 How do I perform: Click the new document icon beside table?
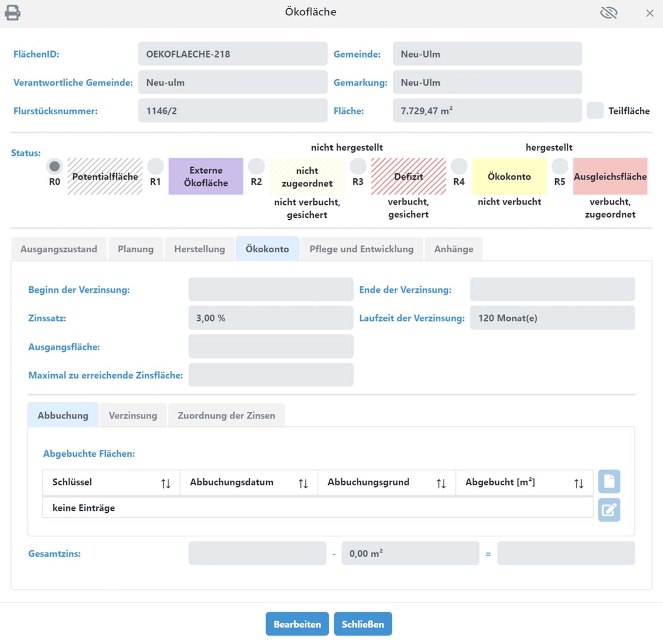click(609, 482)
